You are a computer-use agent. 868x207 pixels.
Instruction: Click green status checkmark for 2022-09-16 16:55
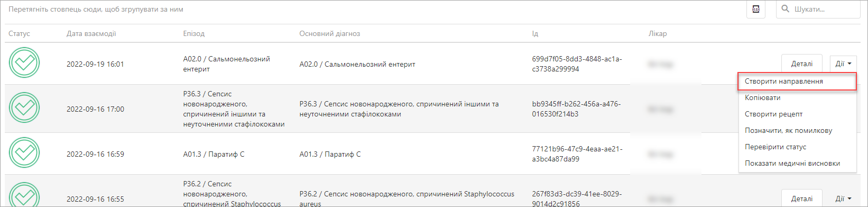click(24, 195)
